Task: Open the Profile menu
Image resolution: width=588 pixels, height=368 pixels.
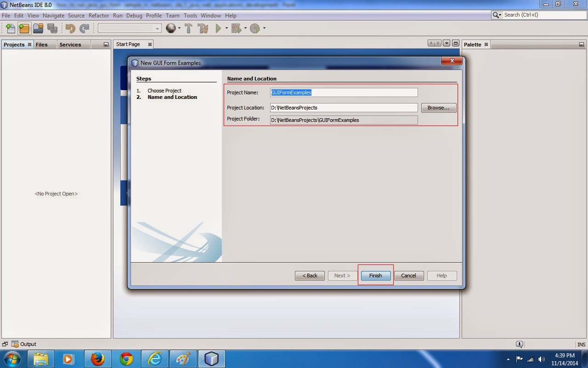Action: click(154, 16)
